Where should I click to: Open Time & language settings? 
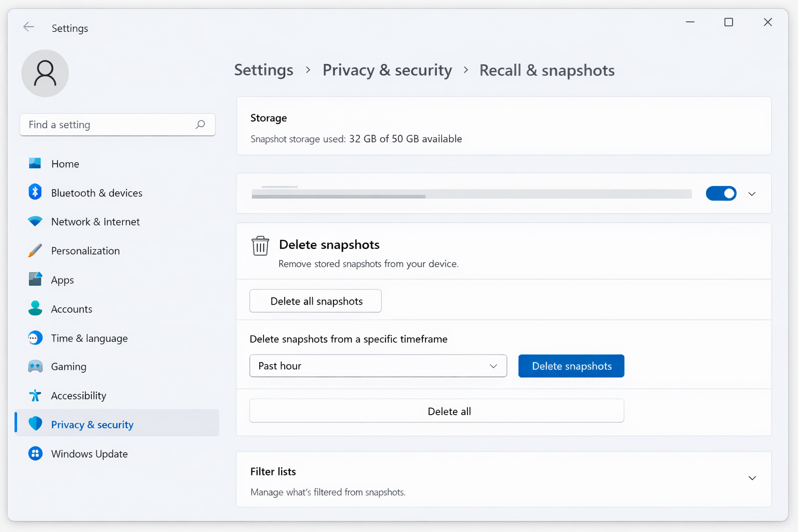point(89,339)
